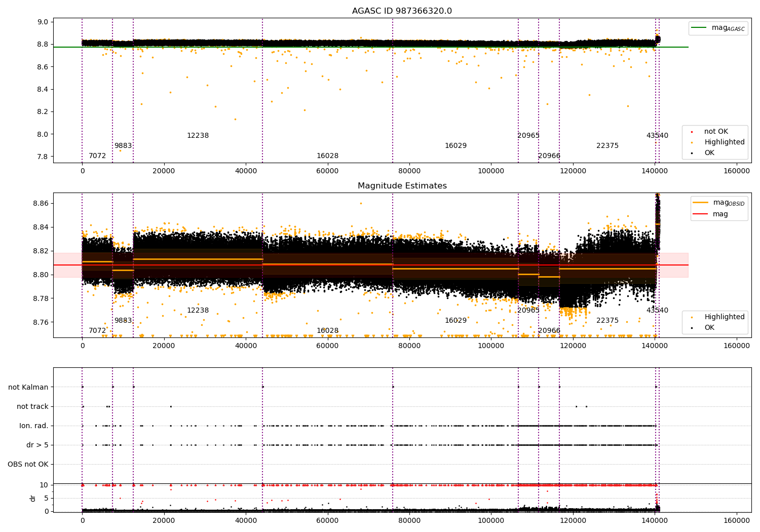Click the "Magnitude Estimates" plot title
This screenshot has width=760, height=532.
tap(402, 186)
